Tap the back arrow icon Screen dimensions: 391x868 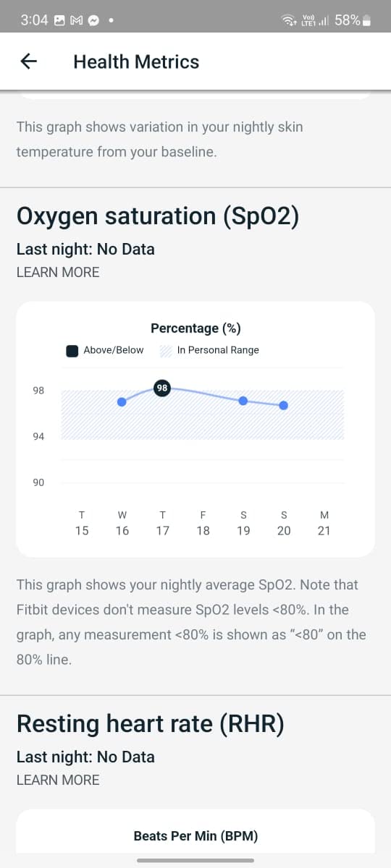coord(28,61)
